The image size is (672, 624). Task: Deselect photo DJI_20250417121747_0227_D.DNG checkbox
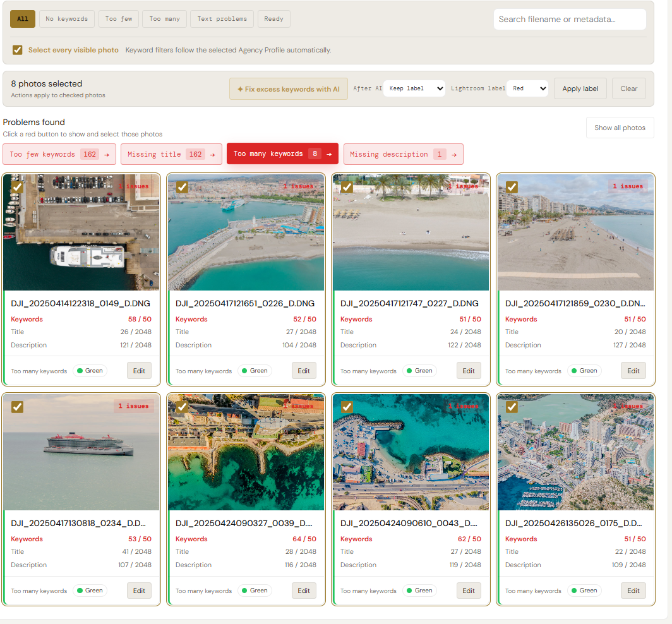coord(347,188)
